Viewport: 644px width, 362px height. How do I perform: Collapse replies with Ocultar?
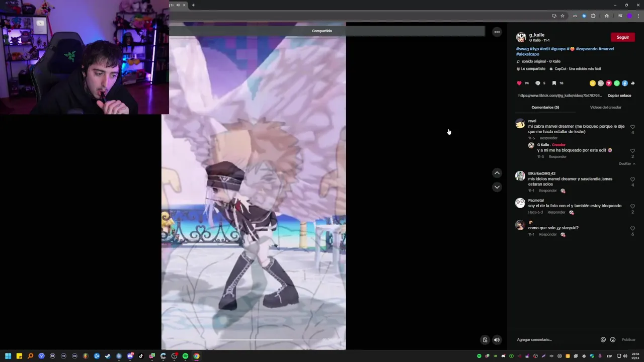point(627,164)
